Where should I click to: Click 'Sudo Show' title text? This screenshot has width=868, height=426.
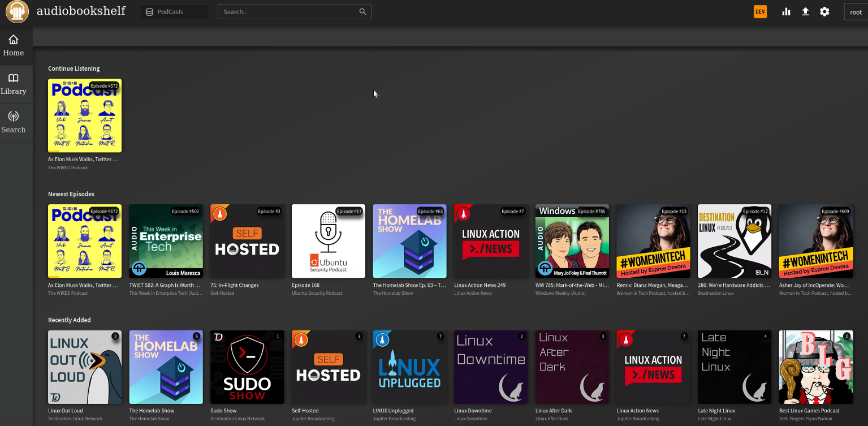coord(223,411)
